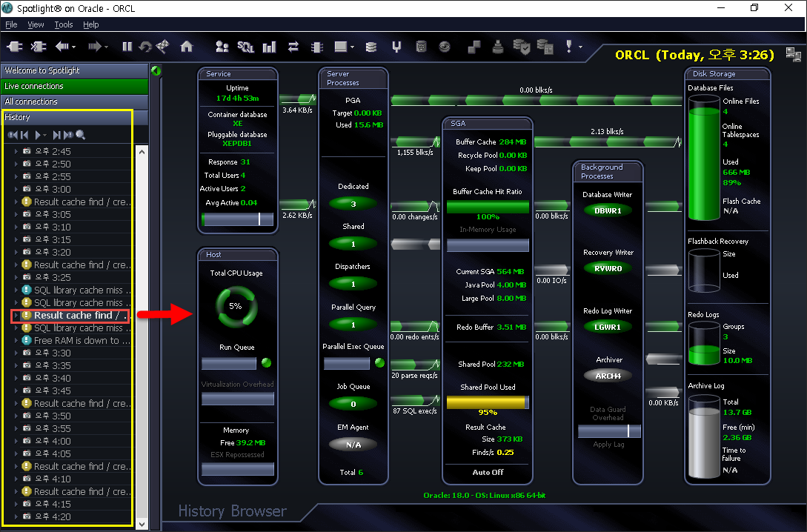Click the EM Agent N/A button
The width and height of the screenshot is (807, 532).
pos(353,445)
